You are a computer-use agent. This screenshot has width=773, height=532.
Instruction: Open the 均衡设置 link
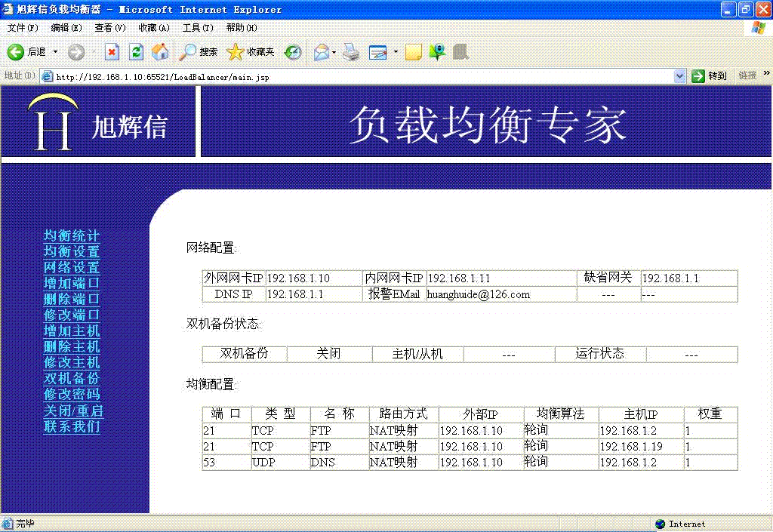coord(72,251)
